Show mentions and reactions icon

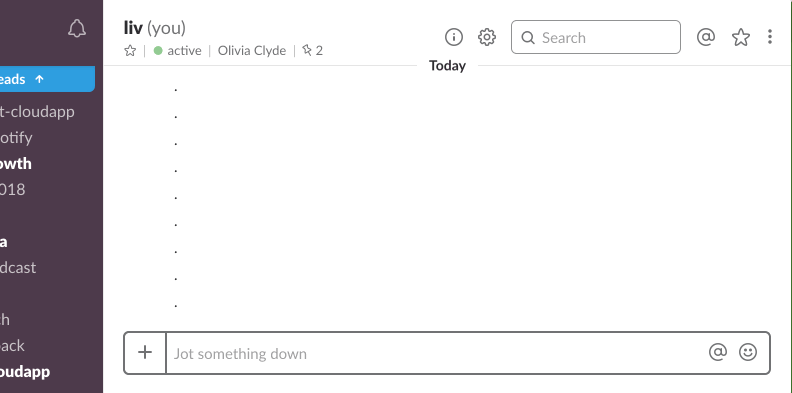point(706,37)
